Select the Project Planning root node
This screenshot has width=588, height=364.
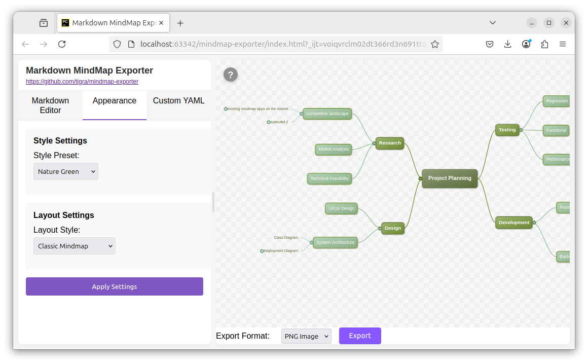(449, 178)
